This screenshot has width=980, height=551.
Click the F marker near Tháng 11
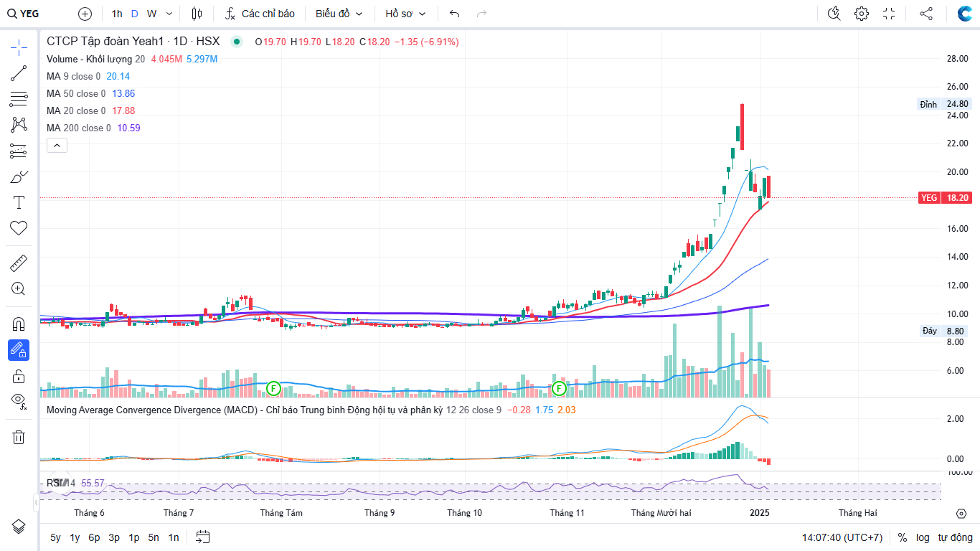click(559, 388)
